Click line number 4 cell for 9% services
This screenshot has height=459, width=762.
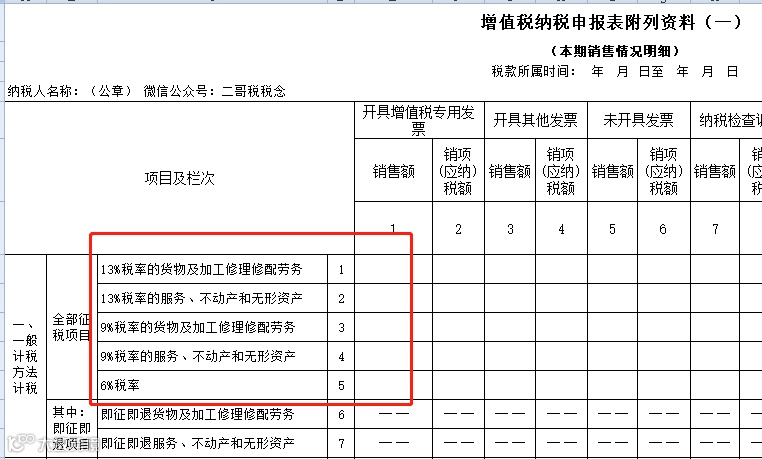point(341,356)
